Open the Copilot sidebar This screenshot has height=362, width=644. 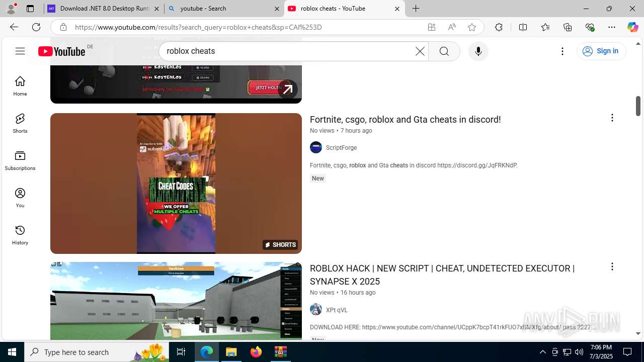click(x=633, y=27)
